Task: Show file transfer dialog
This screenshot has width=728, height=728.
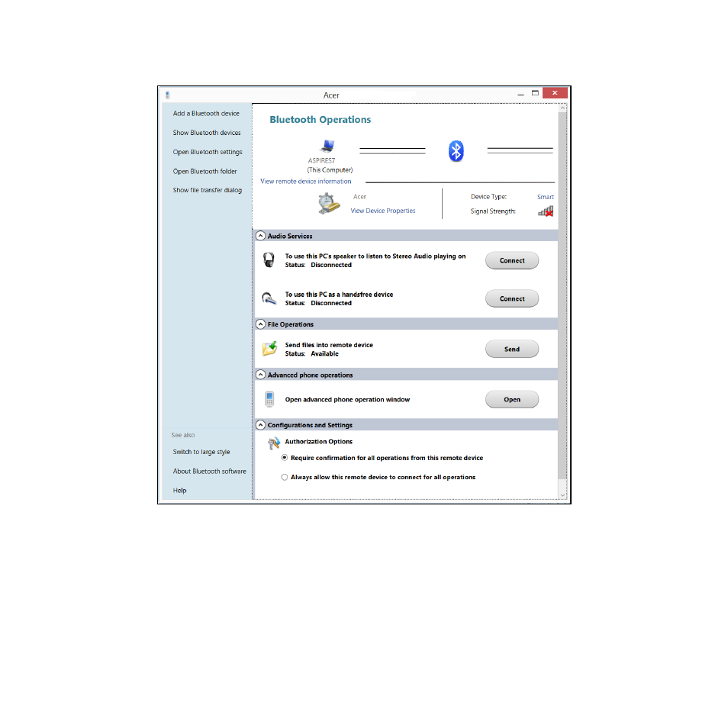Action: tap(207, 190)
